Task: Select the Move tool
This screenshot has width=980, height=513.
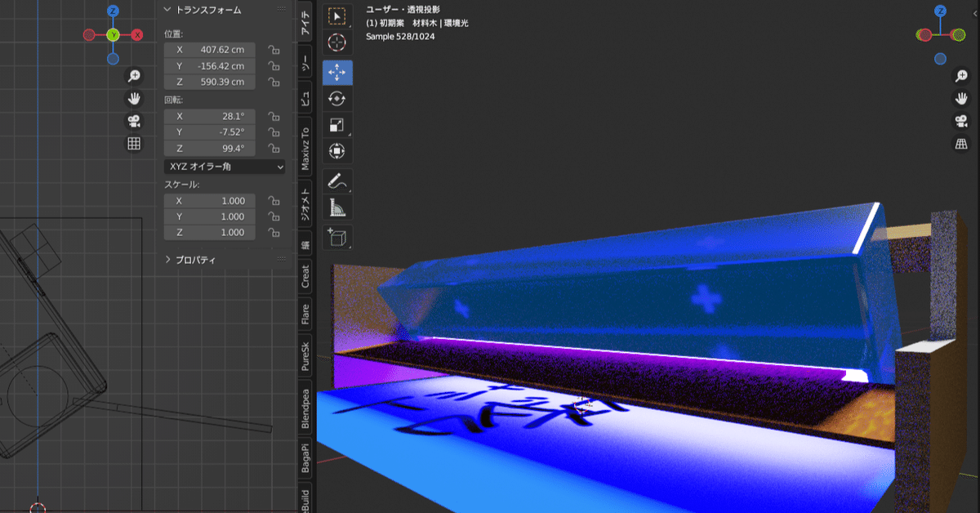Action: [x=336, y=72]
